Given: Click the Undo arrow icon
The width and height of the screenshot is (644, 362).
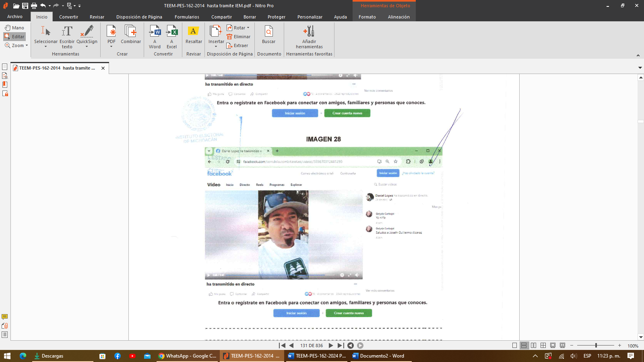Looking at the screenshot, I should point(43,6).
